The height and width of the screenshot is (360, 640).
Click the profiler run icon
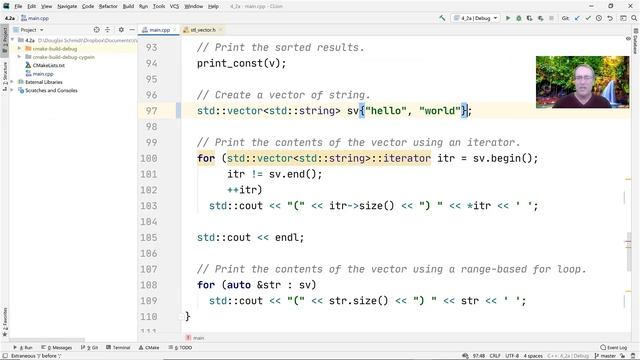click(x=540, y=18)
